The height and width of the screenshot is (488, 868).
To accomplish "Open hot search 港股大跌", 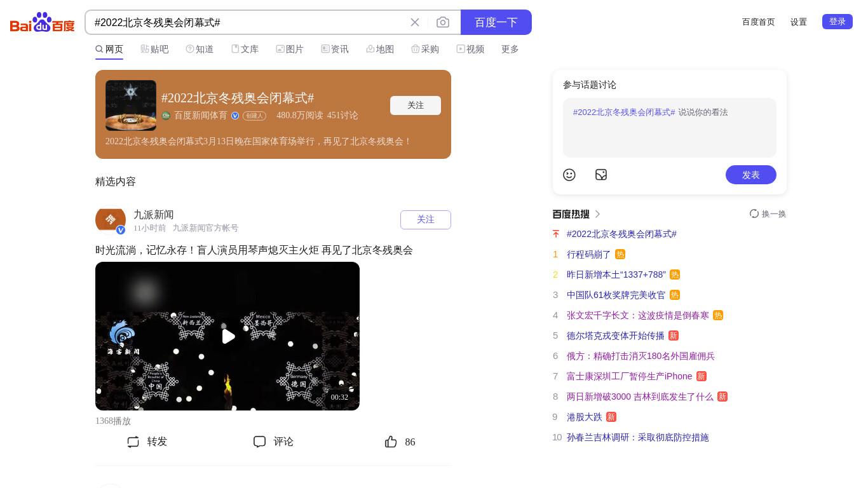I will [x=585, y=417].
